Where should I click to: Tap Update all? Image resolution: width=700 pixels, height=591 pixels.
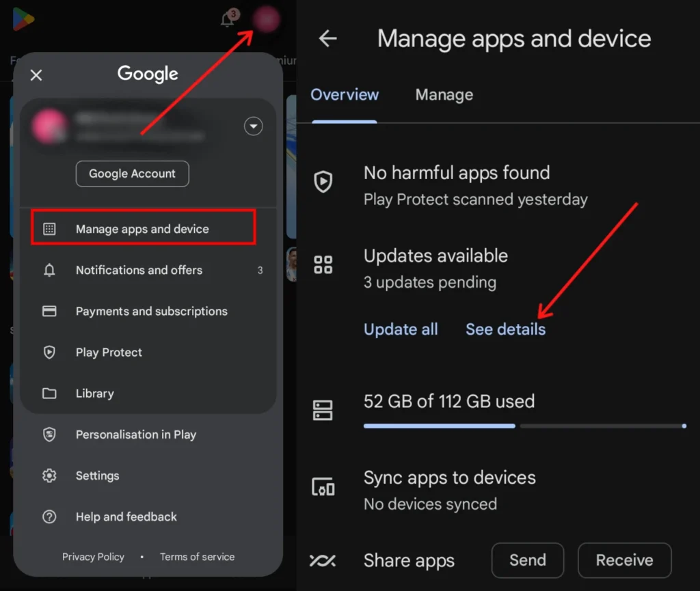(x=401, y=329)
